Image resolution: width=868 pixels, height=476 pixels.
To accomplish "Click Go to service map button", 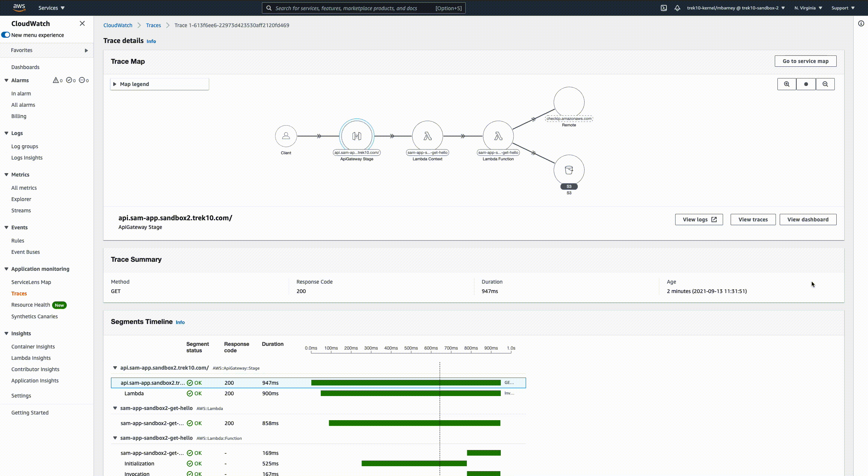I will (x=805, y=61).
